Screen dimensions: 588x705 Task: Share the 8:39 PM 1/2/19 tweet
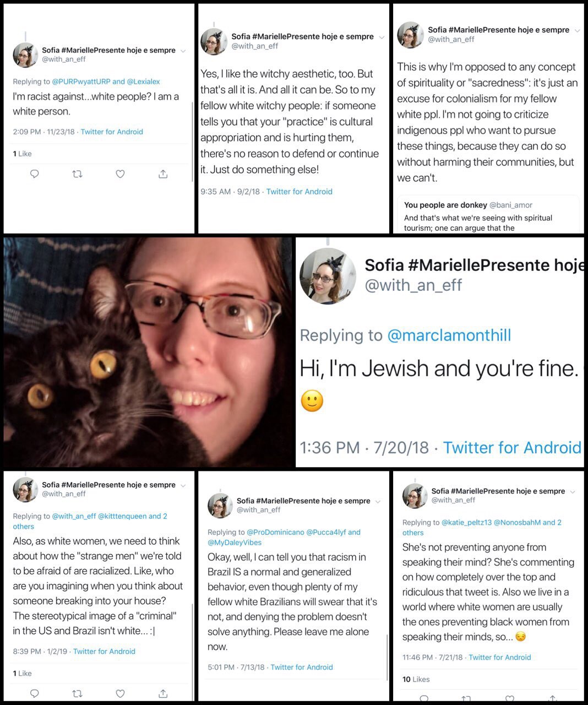(x=163, y=693)
